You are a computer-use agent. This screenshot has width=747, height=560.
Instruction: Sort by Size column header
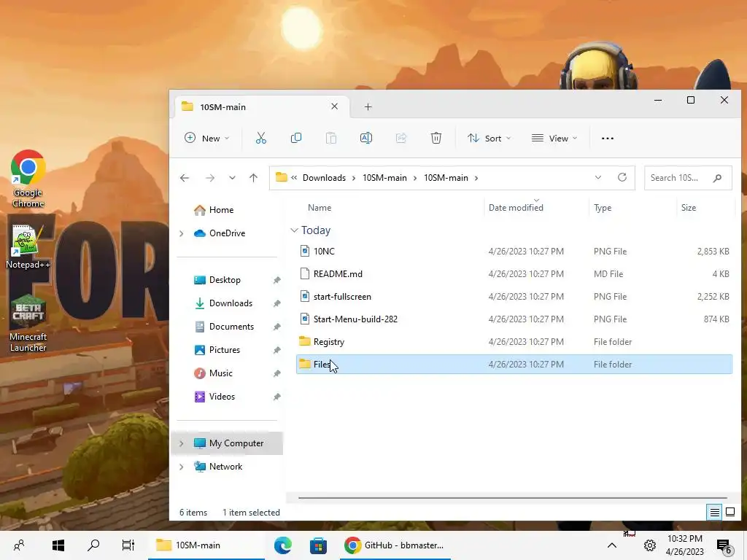coord(689,208)
